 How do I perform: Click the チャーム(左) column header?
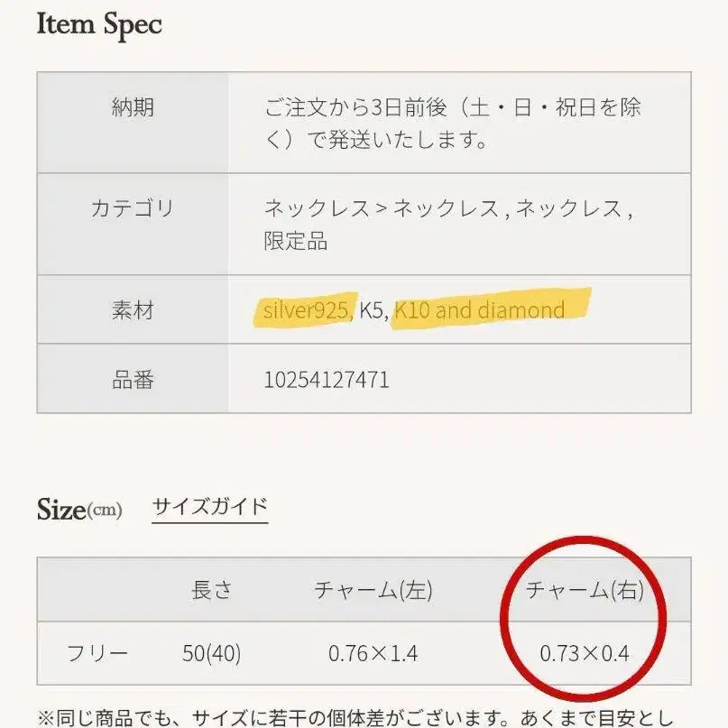point(373,591)
